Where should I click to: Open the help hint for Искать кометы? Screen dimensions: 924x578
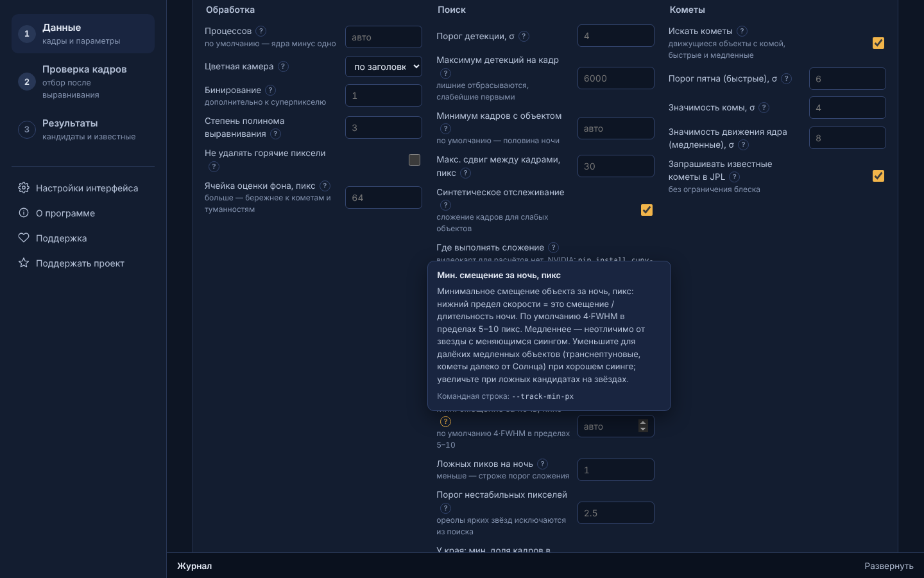[x=742, y=31]
